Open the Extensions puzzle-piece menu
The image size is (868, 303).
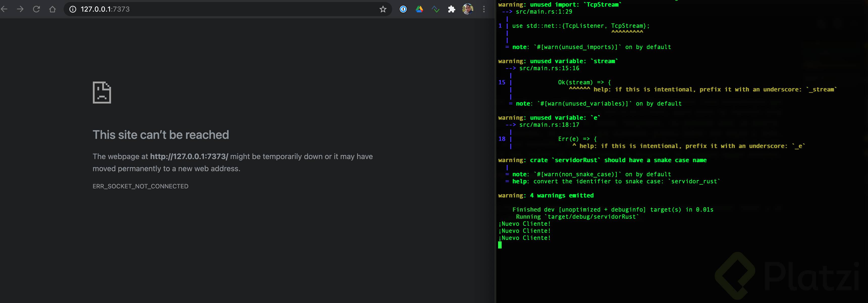pos(451,9)
